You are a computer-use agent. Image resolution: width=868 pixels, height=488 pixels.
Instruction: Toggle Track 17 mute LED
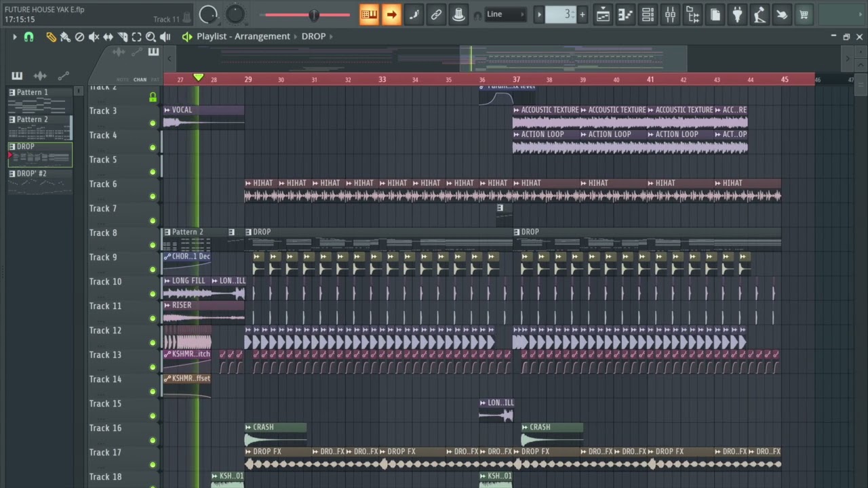tap(153, 465)
